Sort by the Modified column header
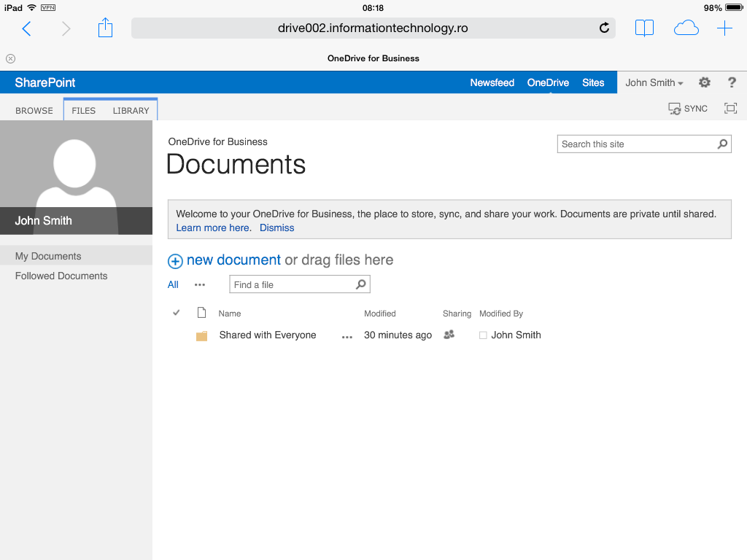The image size is (747, 560). (x=379, y=314)
